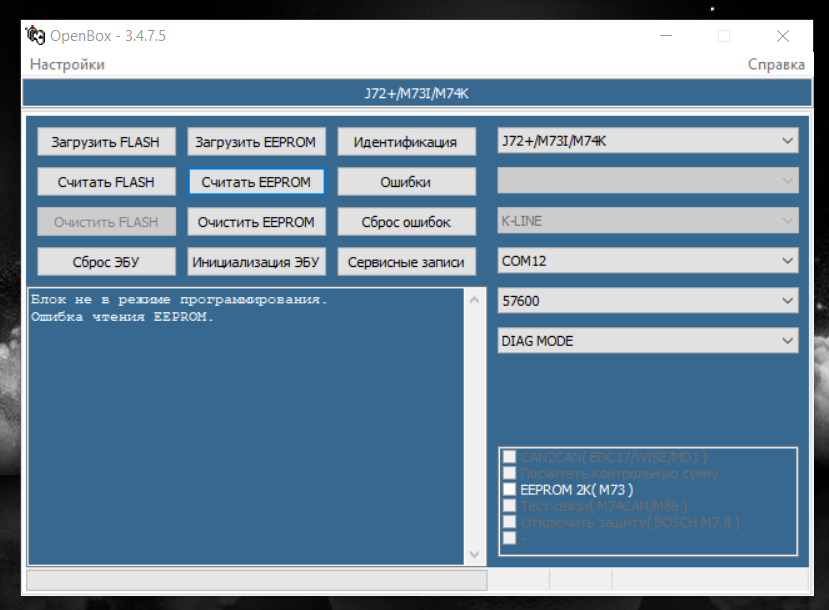Toggle Отключить защиту (BOSCH M7.8) checkbox
The height and width of the screenshot is (610, 829).
click(x=510, y=522)
